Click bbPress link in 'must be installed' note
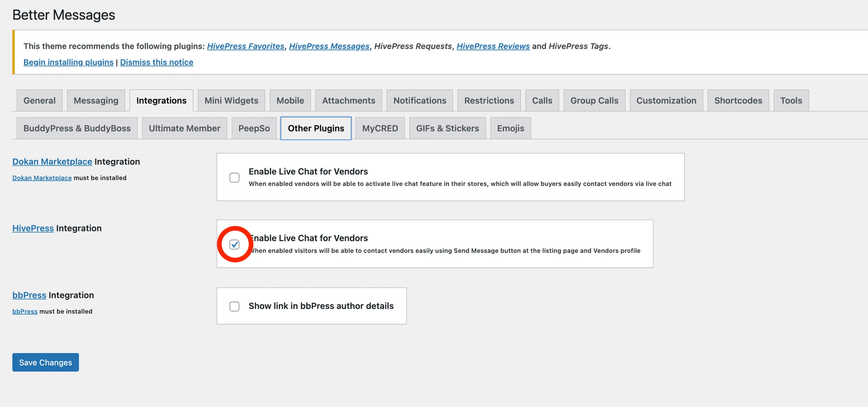This screenshot has height=407, width=868. click(x=25, y=312)
